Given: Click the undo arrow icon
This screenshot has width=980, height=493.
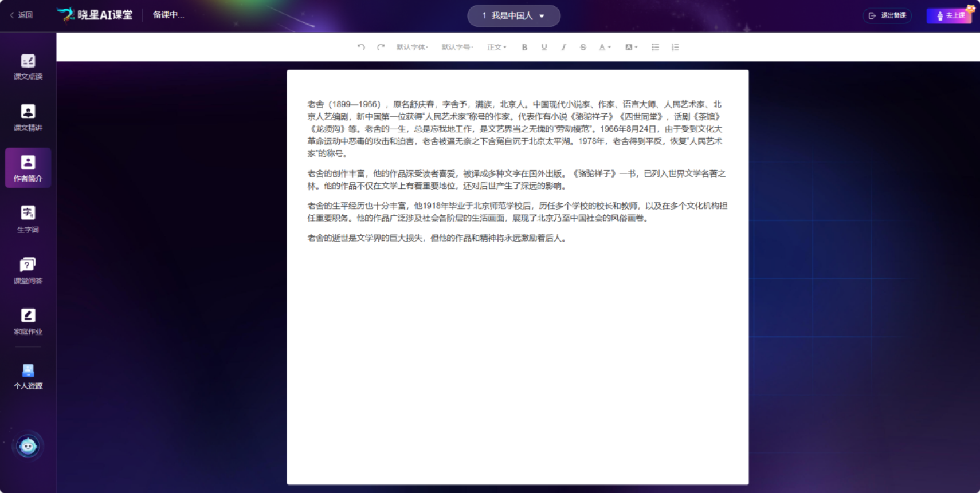Looking at the screenshot, I should pyautogui.click(x=361, y=47).
